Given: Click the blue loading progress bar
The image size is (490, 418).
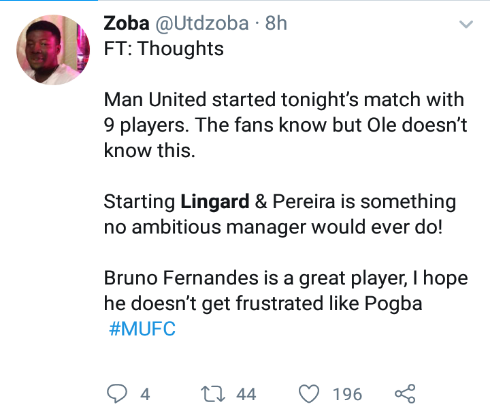Looking at the screenshot, I should pos(49,1).
